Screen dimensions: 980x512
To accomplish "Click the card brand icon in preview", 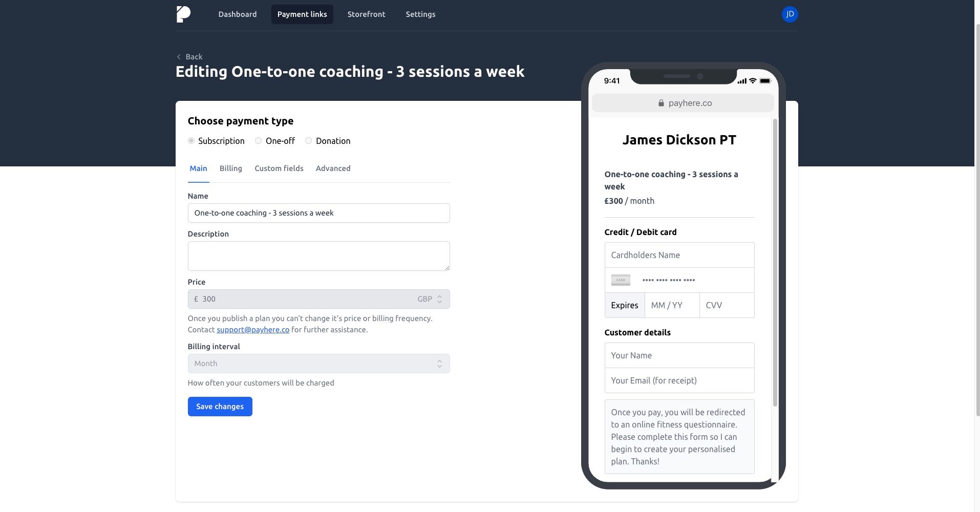I will point(621,280).
